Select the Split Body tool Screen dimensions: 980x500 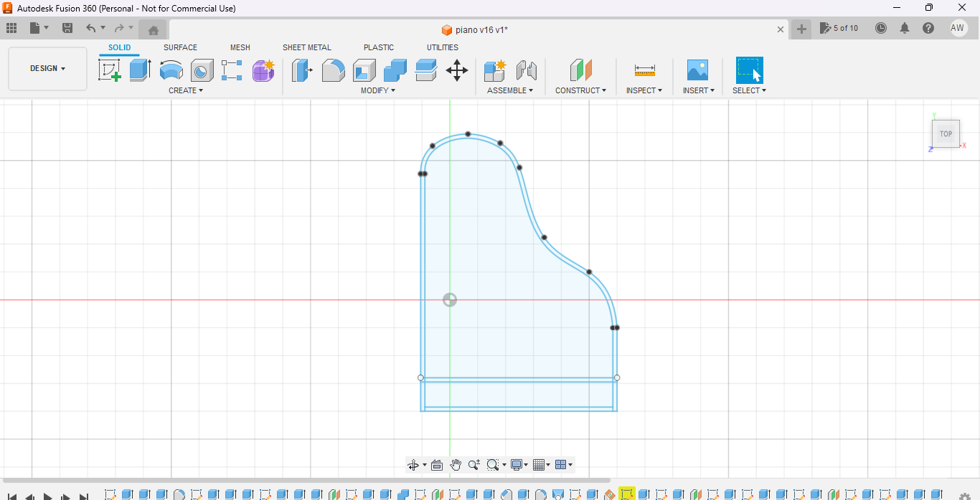(426, 70)
